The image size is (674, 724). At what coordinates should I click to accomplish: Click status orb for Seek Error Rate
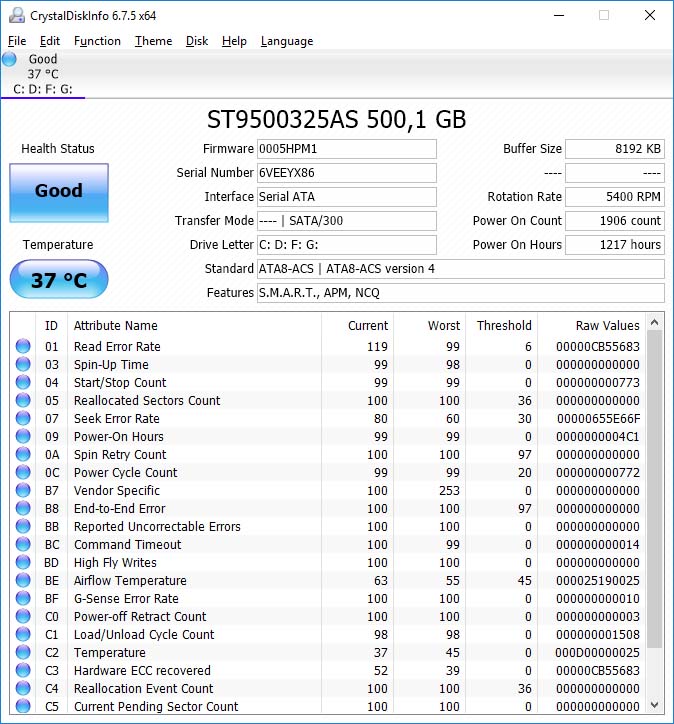(x=23, y=418)
